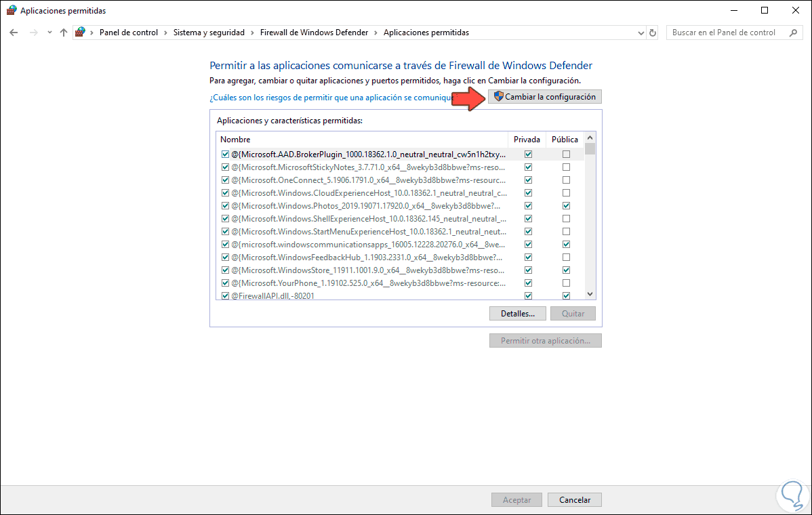This screenshot has height=515, width=812.
Task: Click the title bar firewall icon
Action: point(11,10)
